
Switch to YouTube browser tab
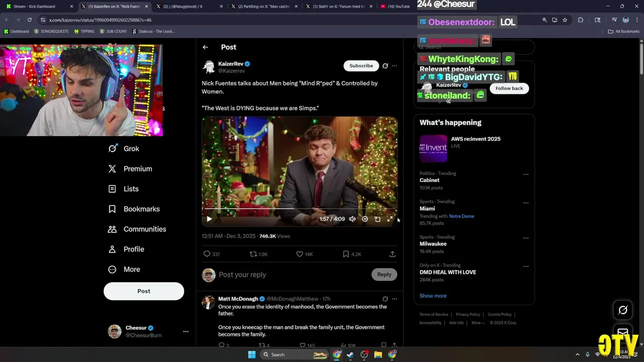tap(395, 7)
